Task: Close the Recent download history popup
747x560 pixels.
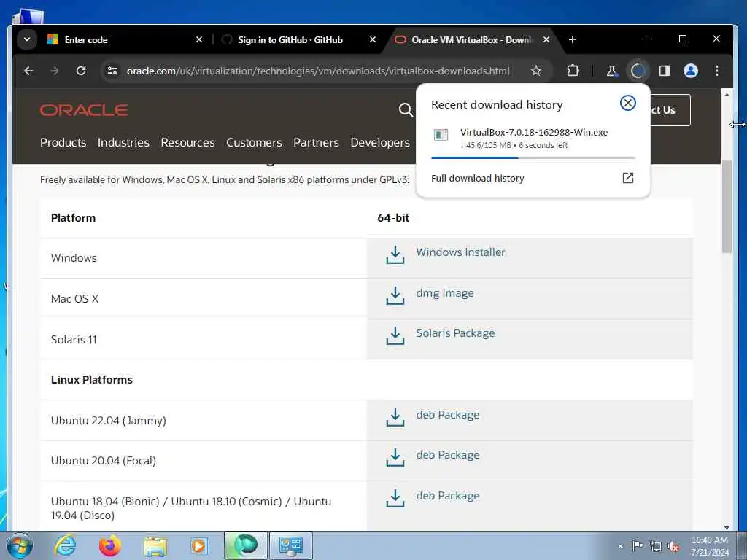Action: [628, 103]
